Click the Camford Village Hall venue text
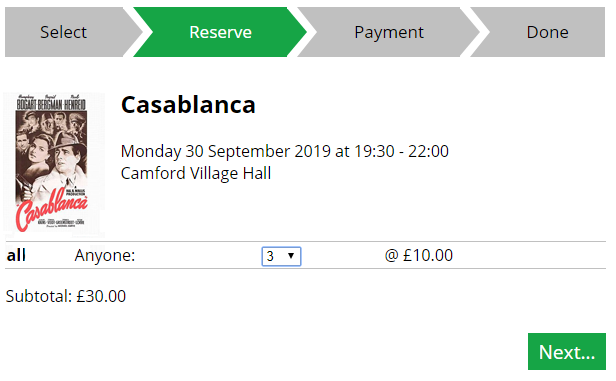This screenshot has width=616, height=381. [196, 173]
